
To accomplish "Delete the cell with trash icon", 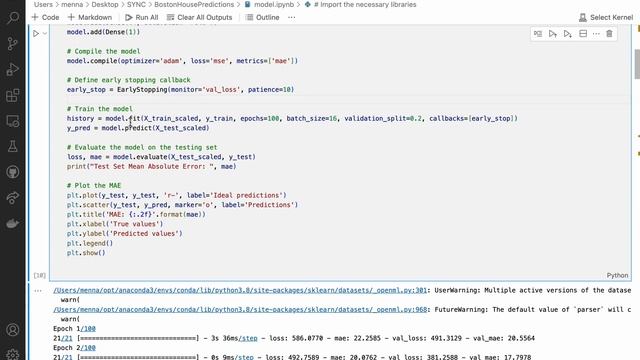I will (x=609, y=34).
